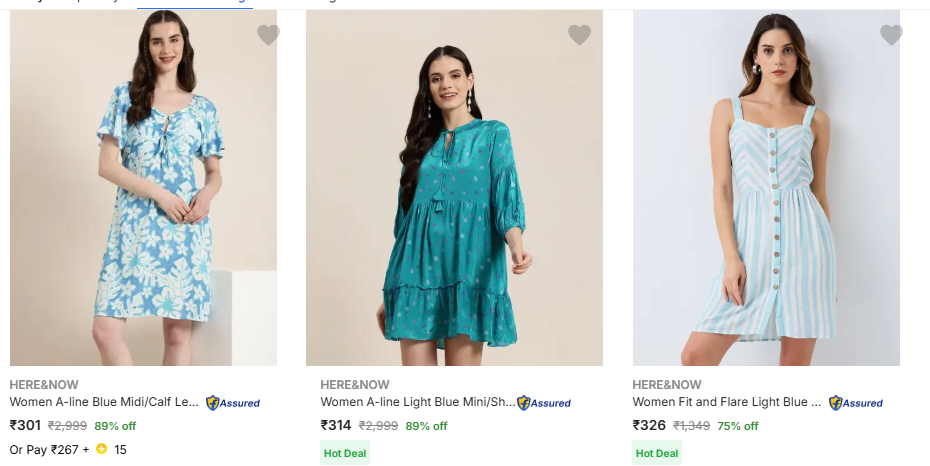The height and width of the screenshot is (466, 930).
Task: Click HERE&NOW brand above fit and flare dress
Action: [x=667, y=385]
